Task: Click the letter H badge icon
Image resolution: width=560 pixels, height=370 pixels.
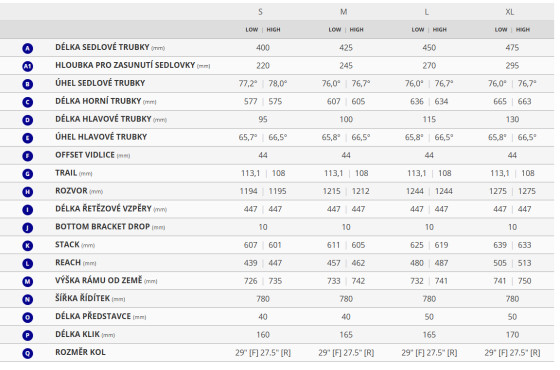Action: pyautogui.click(x=28, y=192)
